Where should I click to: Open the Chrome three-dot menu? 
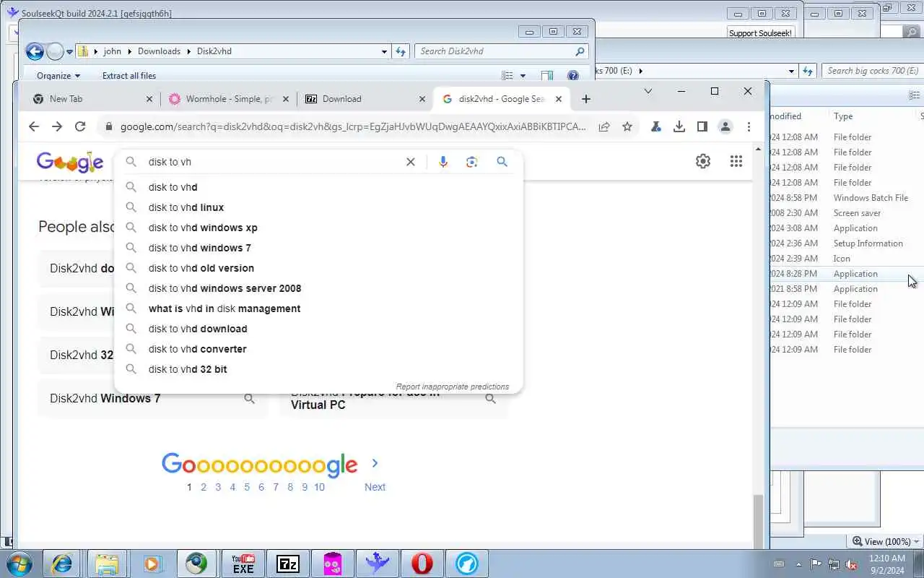click(x=749, y=126)
